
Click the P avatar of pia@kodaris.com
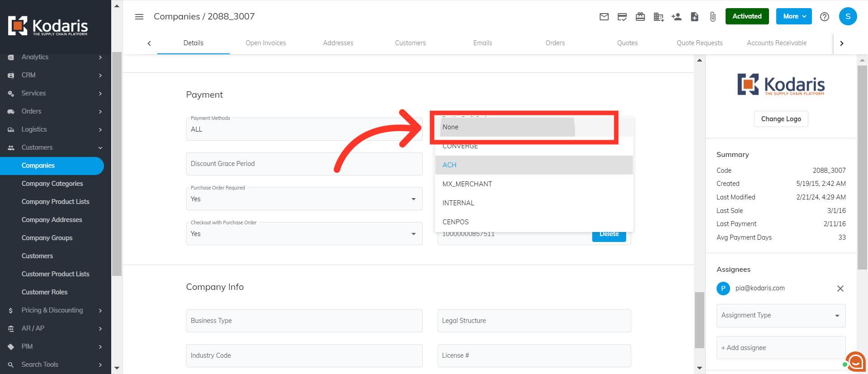coord(723,289)
